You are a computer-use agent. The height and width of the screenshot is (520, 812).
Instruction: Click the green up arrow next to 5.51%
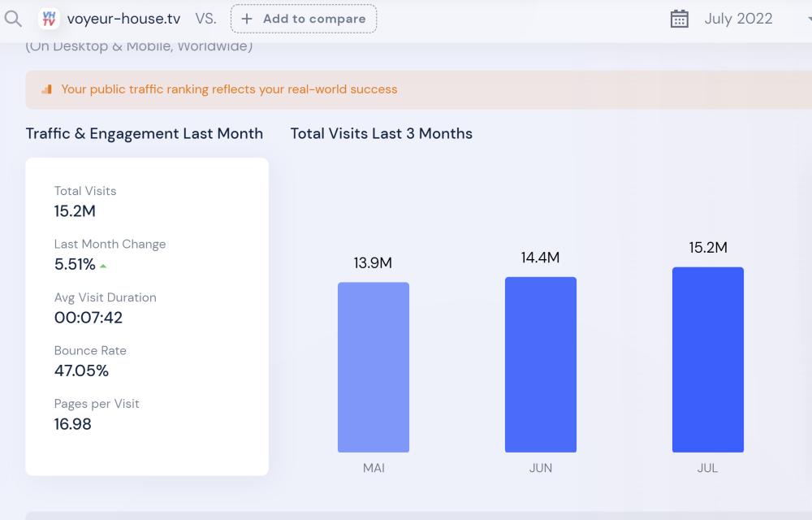(103, 266)
